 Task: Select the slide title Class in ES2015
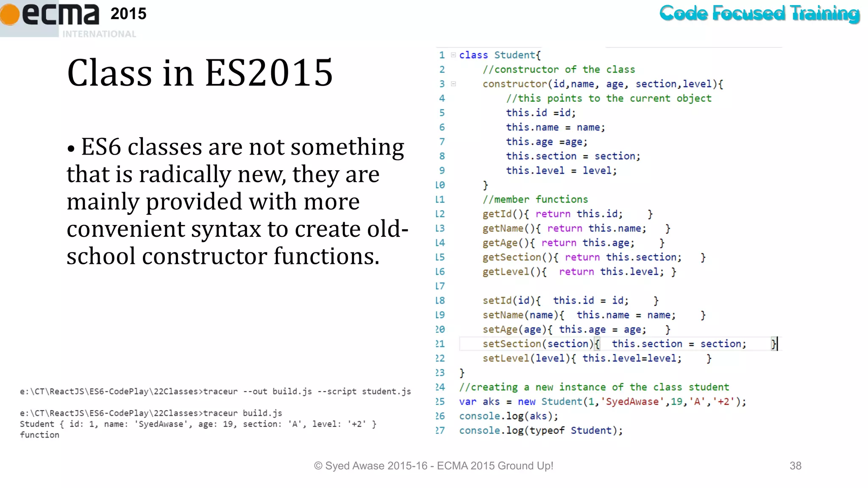tap(200, 72)
